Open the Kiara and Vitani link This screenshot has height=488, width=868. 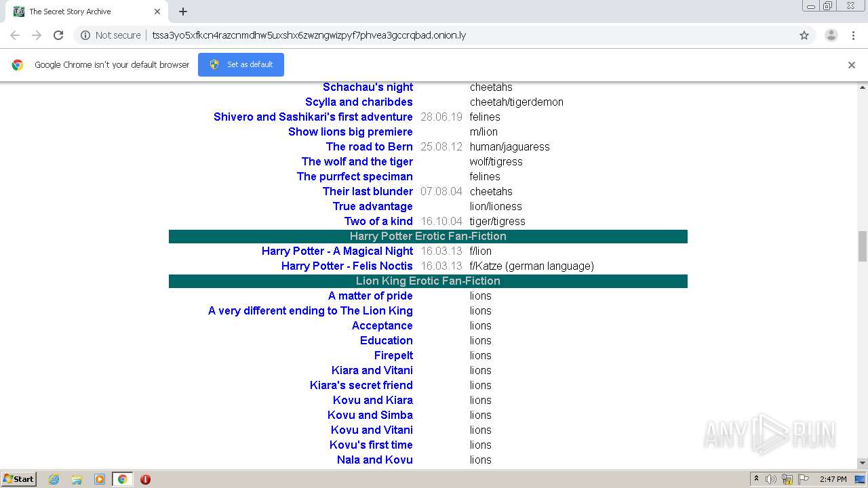click(372, 370)
